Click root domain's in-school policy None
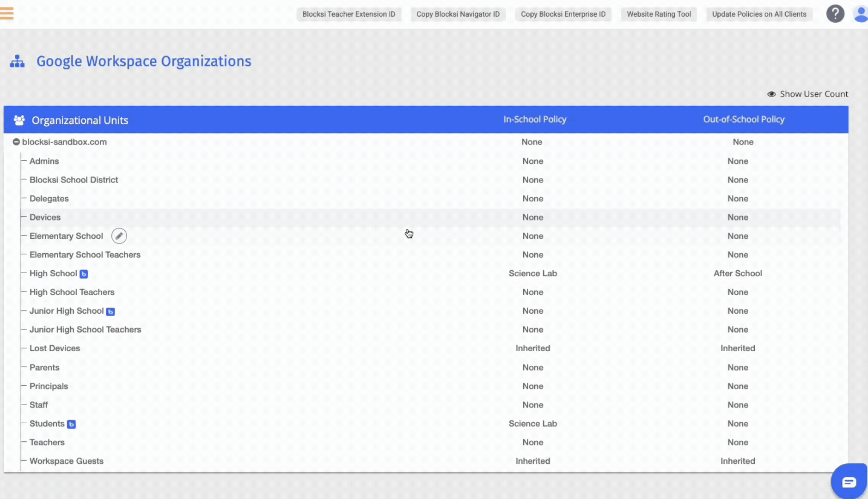This screenshot has height=499, width=868. tap(532, 142)
